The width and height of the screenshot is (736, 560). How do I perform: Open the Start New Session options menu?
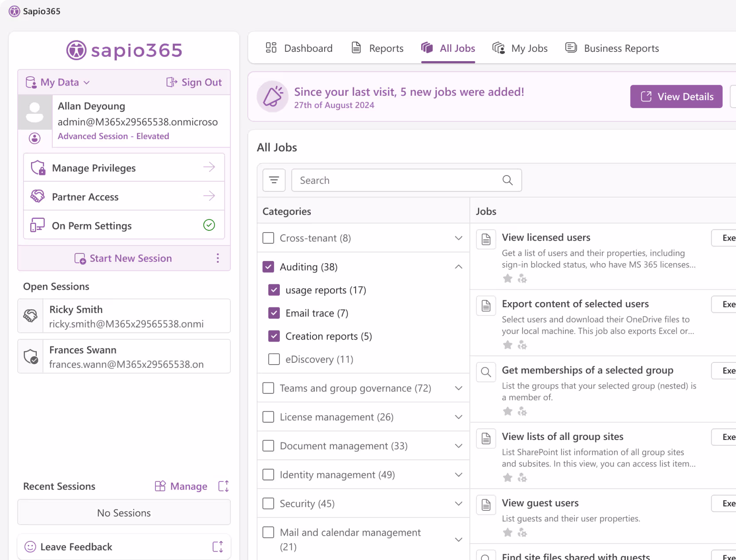(217, 258)
